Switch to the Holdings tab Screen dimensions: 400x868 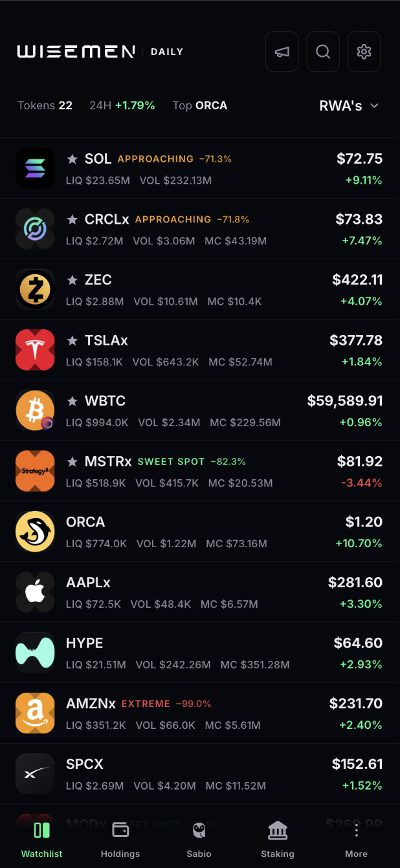(120, 840)
